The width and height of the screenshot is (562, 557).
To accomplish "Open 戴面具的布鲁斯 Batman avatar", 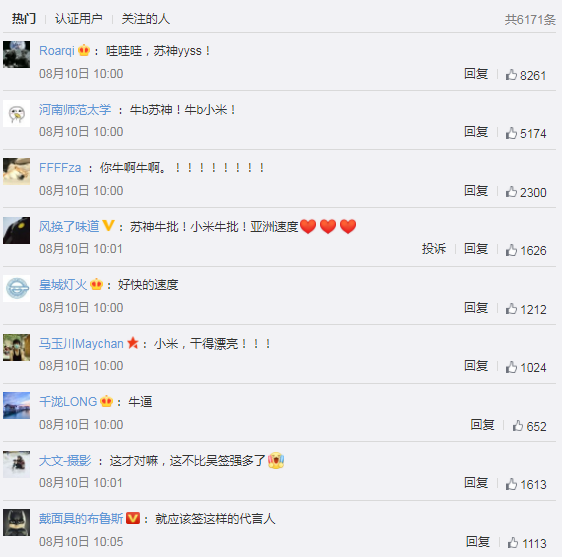I will 16,522.
